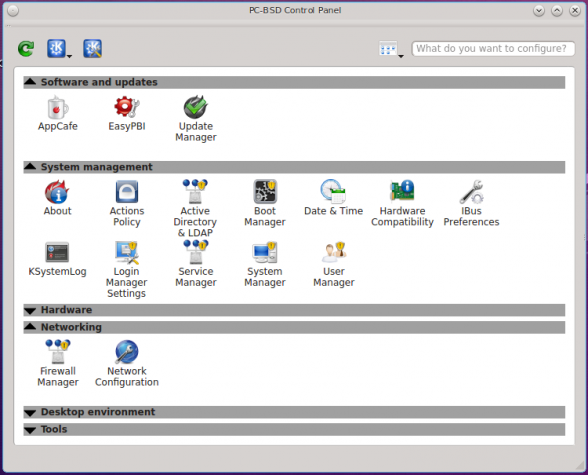The image size is (588, 475).
Task: Open Hardware Compatibility
Action: (x=402, y=204)
